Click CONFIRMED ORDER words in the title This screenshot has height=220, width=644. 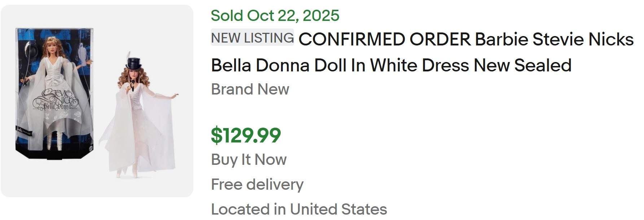(x=385, y=39)
